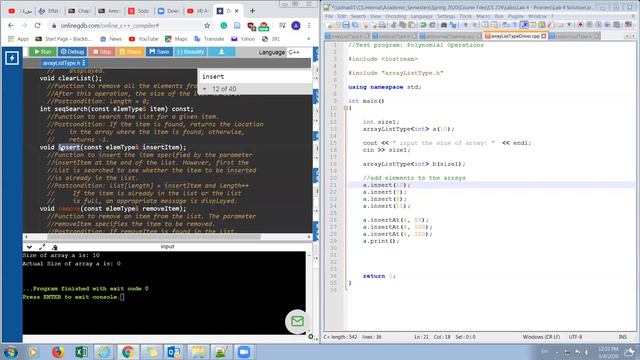Beautify the code in OnlineGDB
Screen dimensions: 640x360
(x=191, y=52)
